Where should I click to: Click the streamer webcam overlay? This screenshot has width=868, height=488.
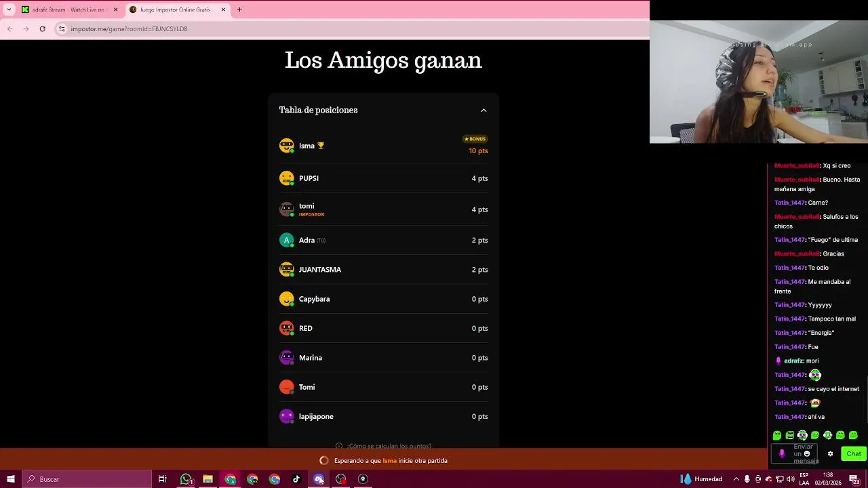759,82
